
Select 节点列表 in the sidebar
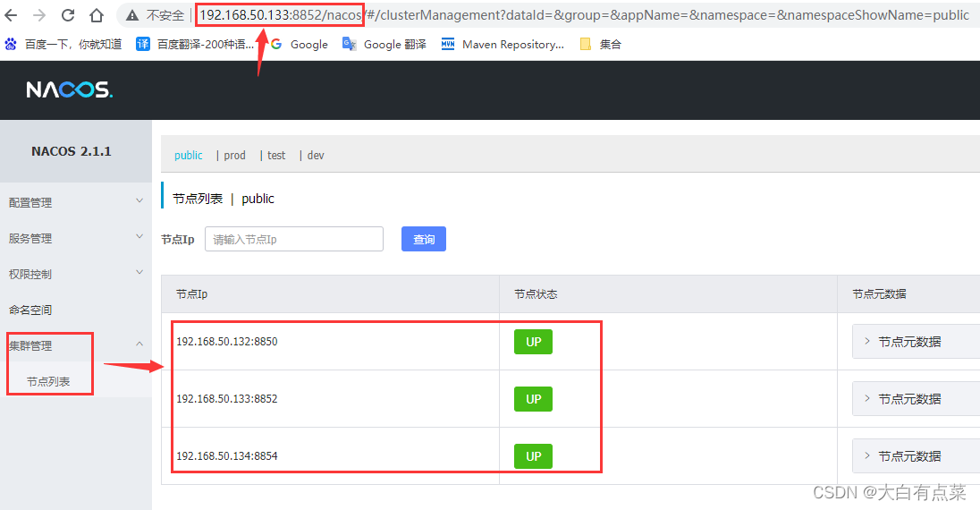pyautogui.click(x=48, y=381)
